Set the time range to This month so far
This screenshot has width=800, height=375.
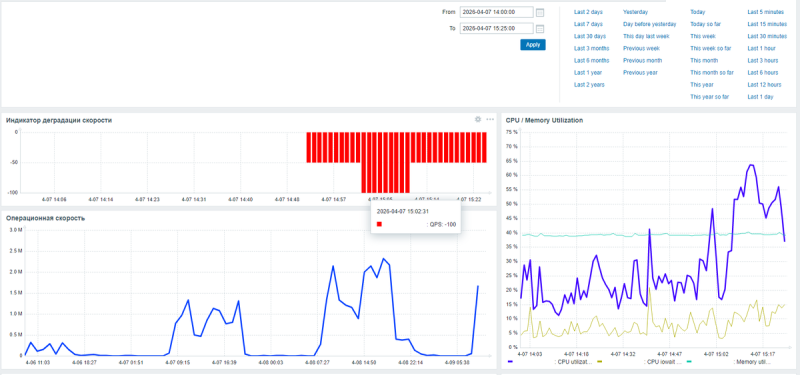[712, 72]
